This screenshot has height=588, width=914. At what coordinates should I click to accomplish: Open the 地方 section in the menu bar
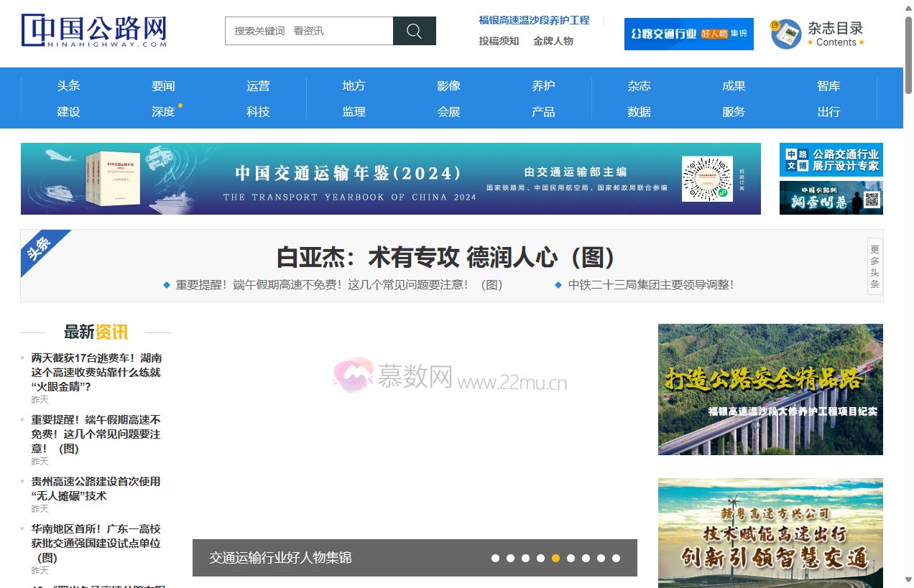coord(354,85)
